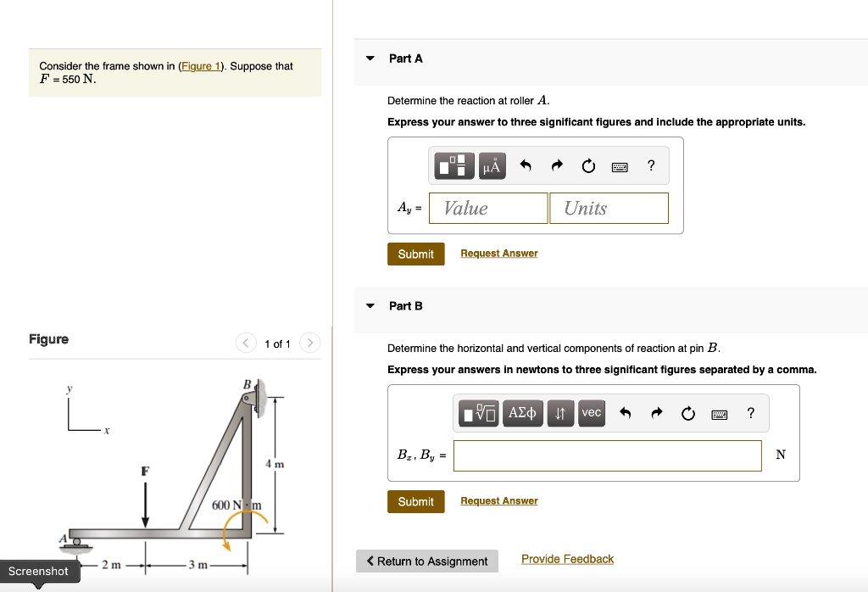Advance figure pages with the right chevron
Image resolution: width=868 pixels, height=592 pixels.
pos(309,343)
